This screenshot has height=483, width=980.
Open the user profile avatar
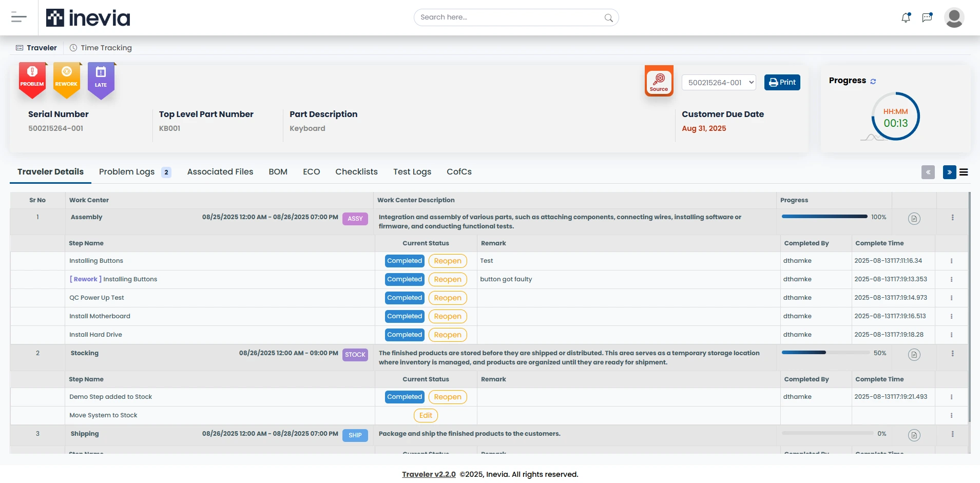pos(954,17)
